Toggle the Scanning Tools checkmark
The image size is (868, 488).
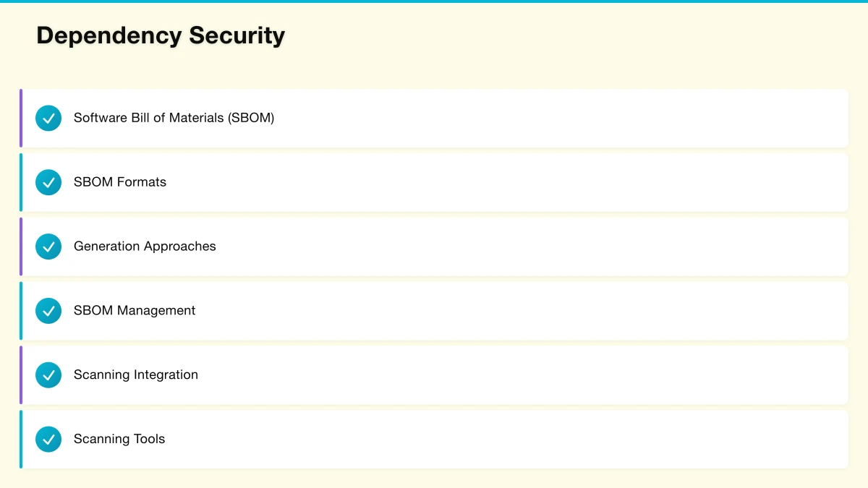pos(48,440)
